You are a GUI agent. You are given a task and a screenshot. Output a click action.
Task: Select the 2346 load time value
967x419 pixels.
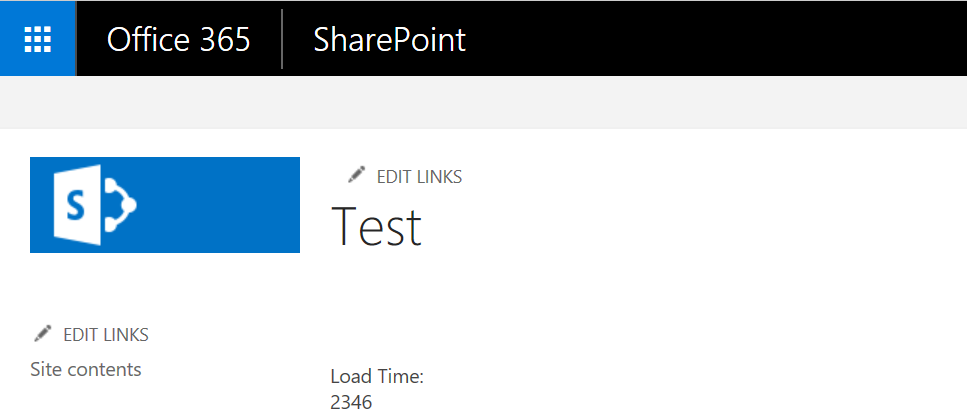[350, 403]
